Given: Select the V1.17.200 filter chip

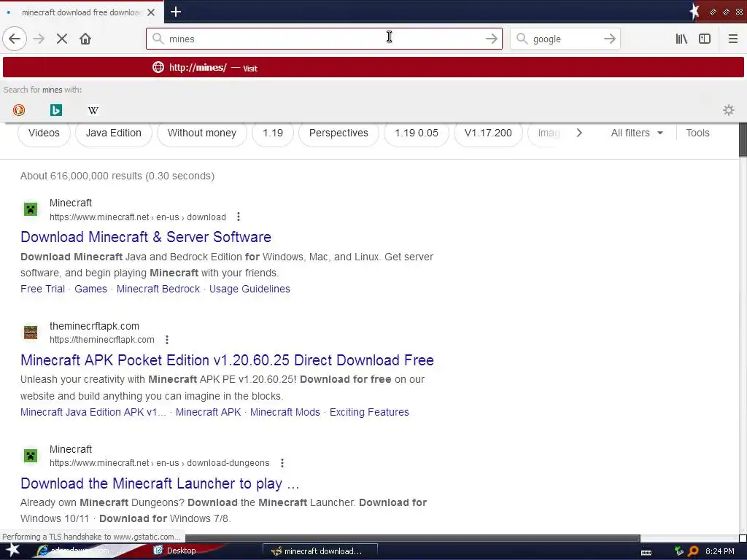Looking at the screenshot, I should coord(488,133).
